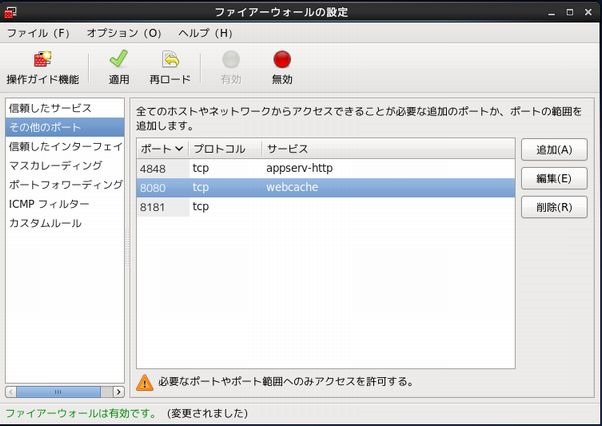Click the sidebar horizontal scrollbar
Viewport: 602px width, 426px height.
[x=64, y=391]
